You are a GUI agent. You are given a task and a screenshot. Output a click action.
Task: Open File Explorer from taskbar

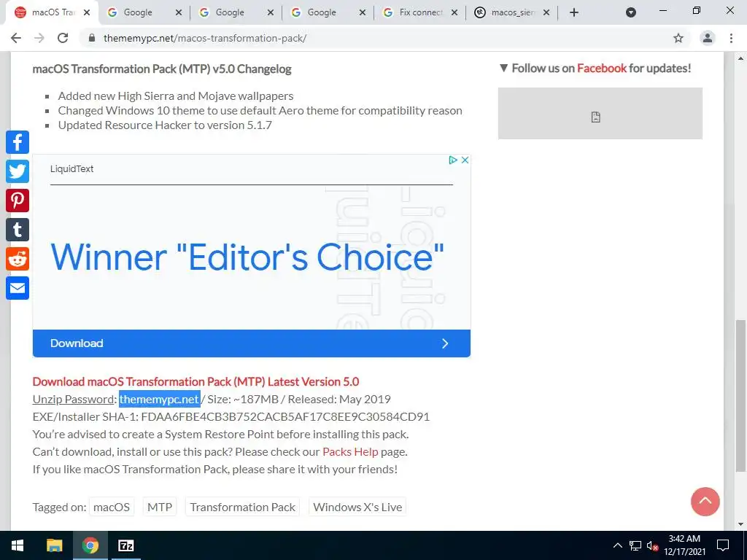[54, 545]
